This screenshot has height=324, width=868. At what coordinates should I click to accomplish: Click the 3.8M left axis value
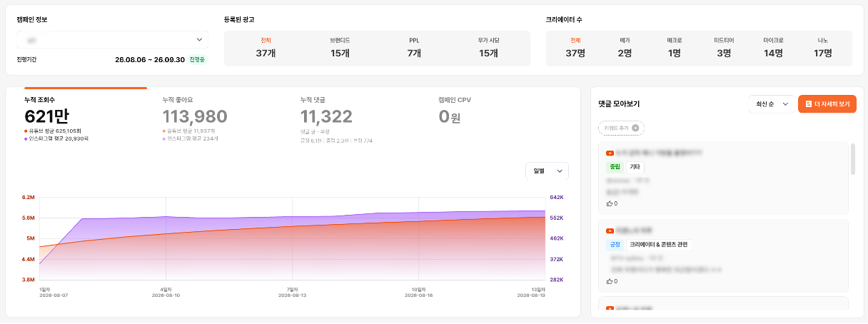[29, 280]
